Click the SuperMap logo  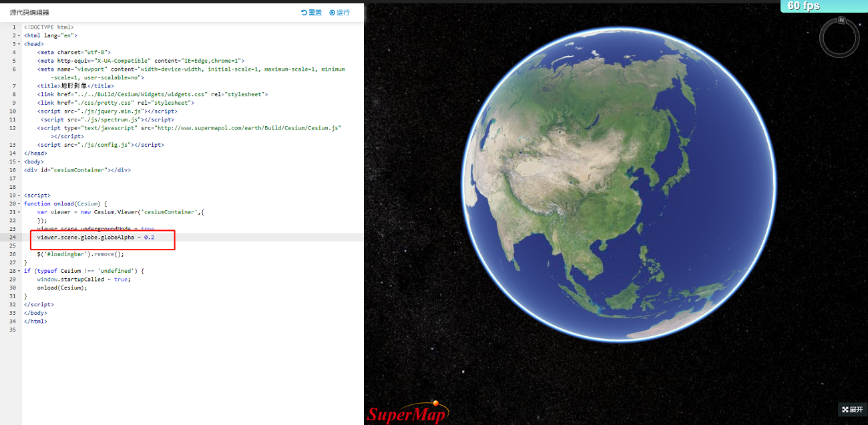tap(408, 412)
